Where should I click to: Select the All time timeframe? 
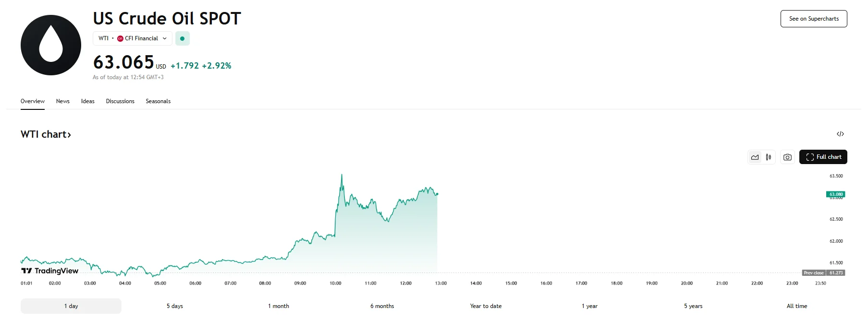pyautogui.click(x=797, y=306)
